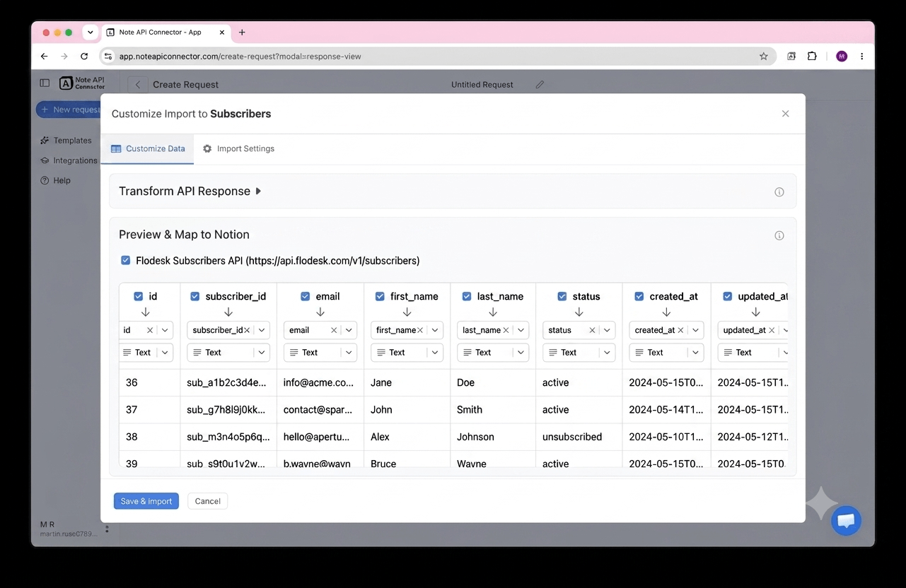Screen dimensions: 906x588
Task: Open browser extensions puzzle icon
Action: point(812,57)
